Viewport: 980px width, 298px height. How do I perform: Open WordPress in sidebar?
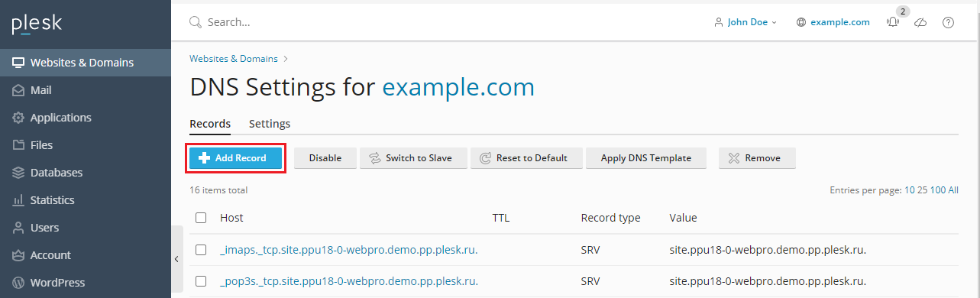pos(86,283)
